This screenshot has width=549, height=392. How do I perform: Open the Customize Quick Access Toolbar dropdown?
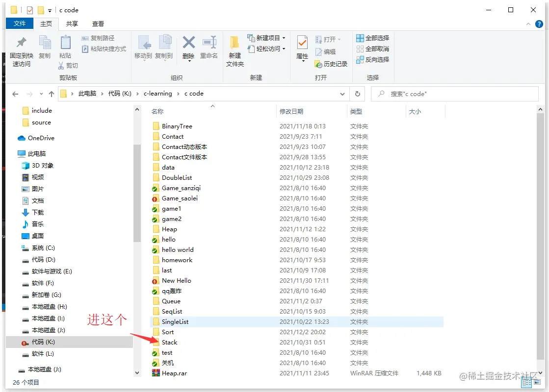(50, 10)
